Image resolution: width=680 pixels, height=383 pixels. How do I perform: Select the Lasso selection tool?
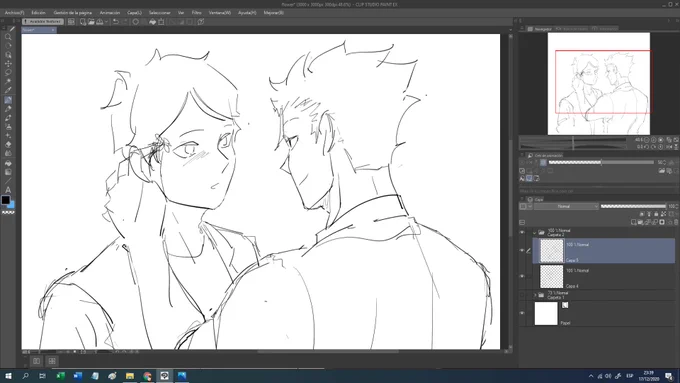click(8, 72)
